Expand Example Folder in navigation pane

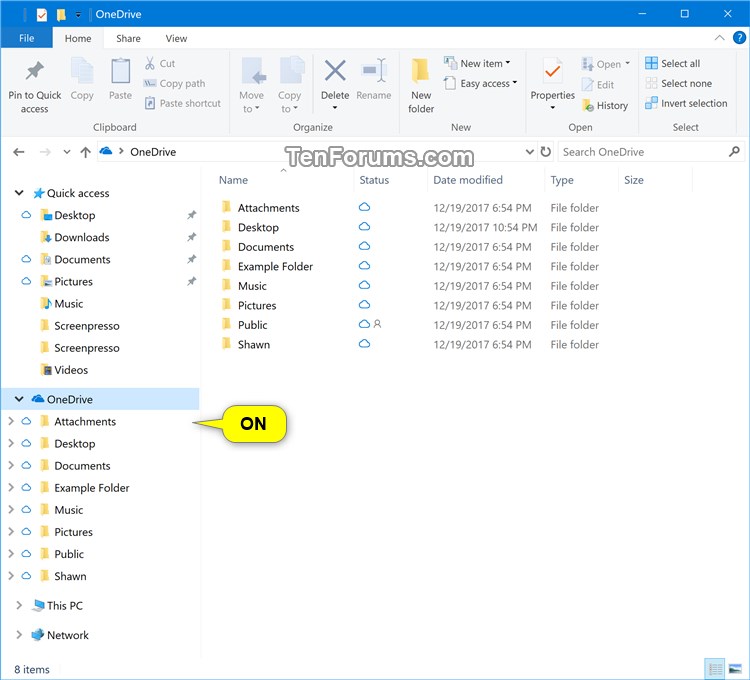pos(11,487)
